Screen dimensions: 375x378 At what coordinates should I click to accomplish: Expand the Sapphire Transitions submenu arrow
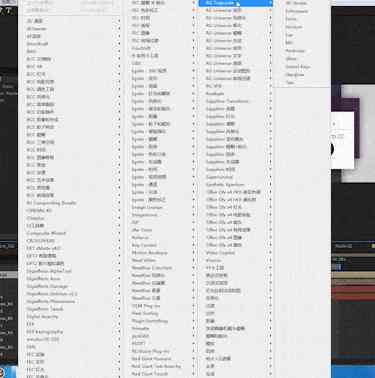[270, 101]
